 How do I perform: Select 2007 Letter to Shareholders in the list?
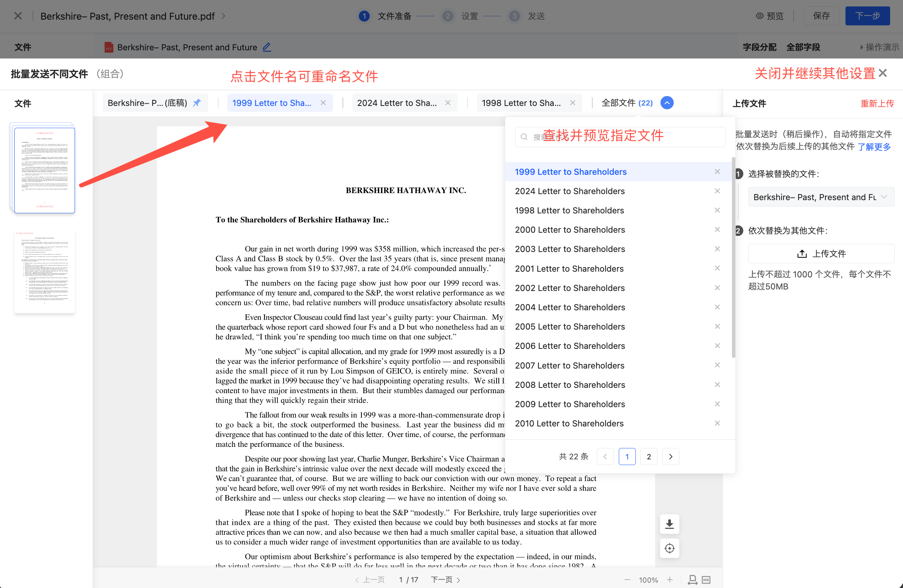coord(569,365)
